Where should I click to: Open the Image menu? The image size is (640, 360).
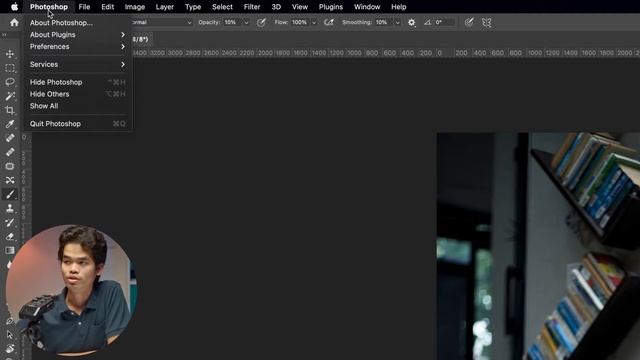pos(135,7)
